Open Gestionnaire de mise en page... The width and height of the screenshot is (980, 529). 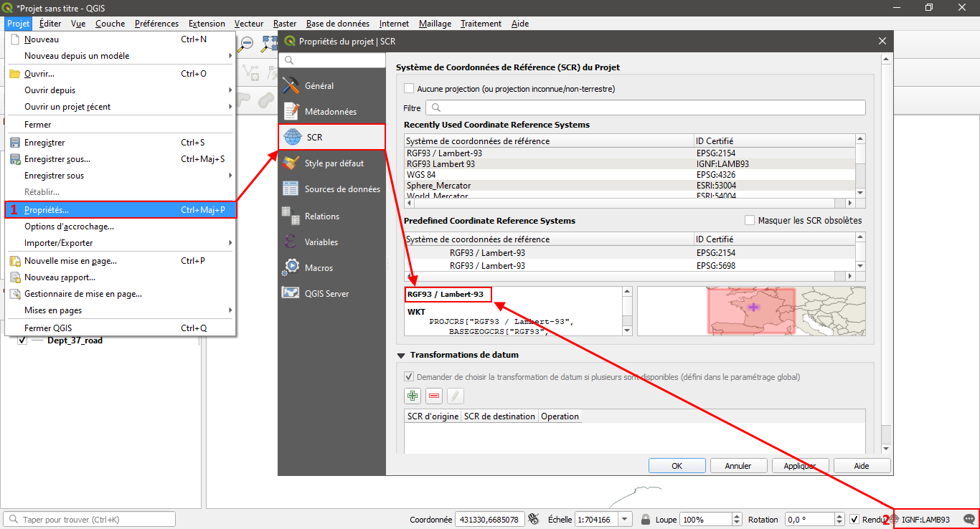(x=120, y=294)
